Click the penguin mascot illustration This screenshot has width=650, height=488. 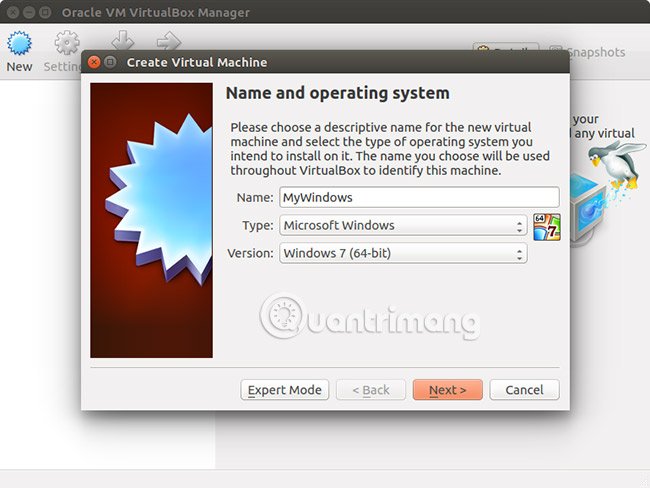618,165
